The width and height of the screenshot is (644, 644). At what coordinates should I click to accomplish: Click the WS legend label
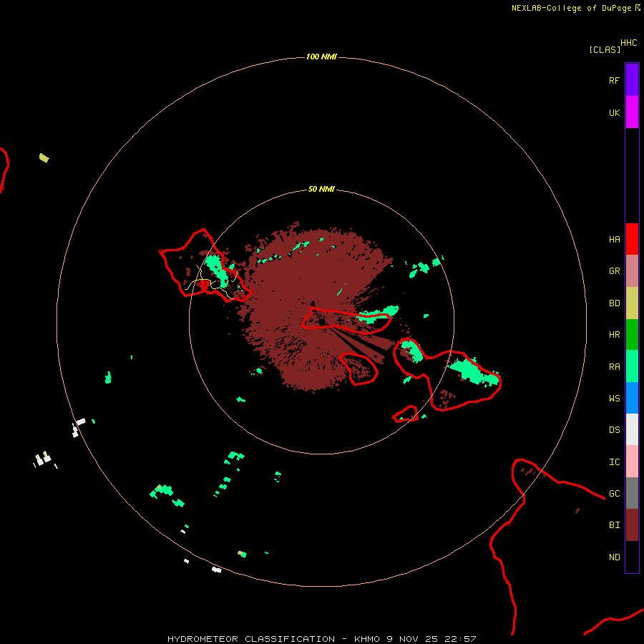[614, 399]
